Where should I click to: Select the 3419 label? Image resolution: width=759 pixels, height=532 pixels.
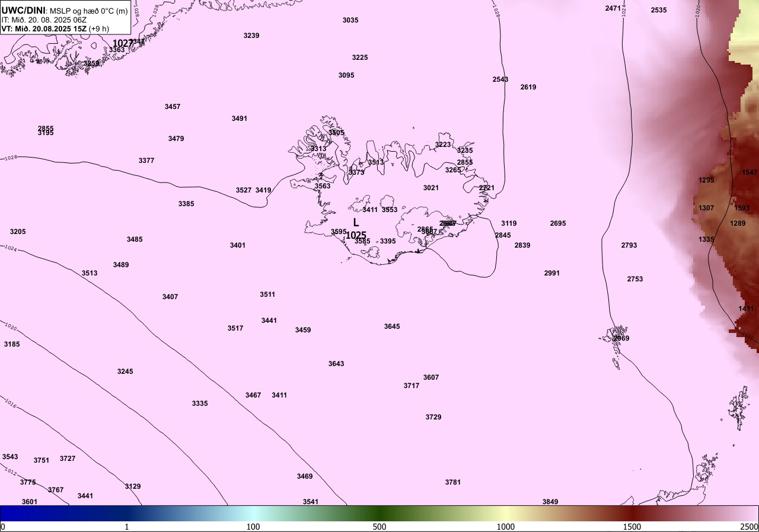point(263,190)
